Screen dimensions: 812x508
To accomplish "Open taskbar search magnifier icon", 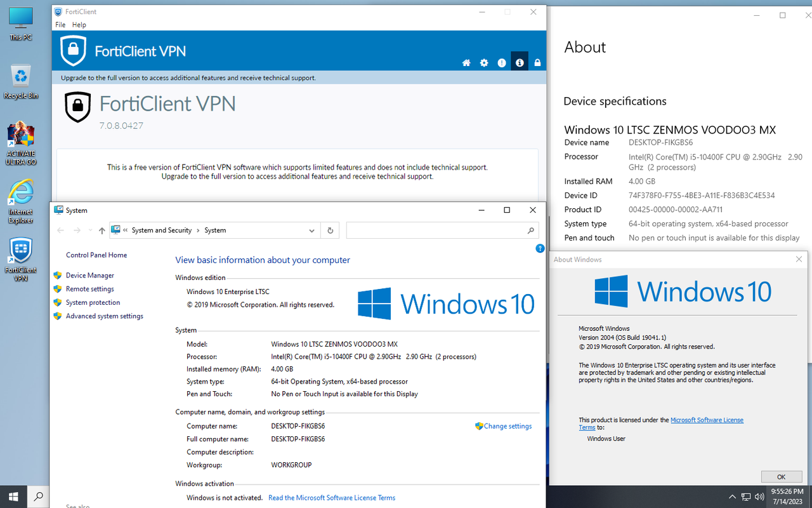I will point(38,497).
